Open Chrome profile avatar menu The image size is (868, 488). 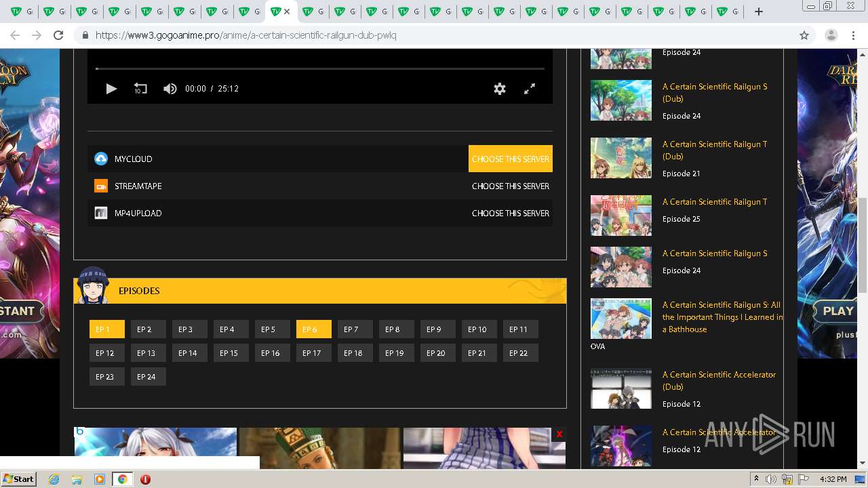[831, 35]
